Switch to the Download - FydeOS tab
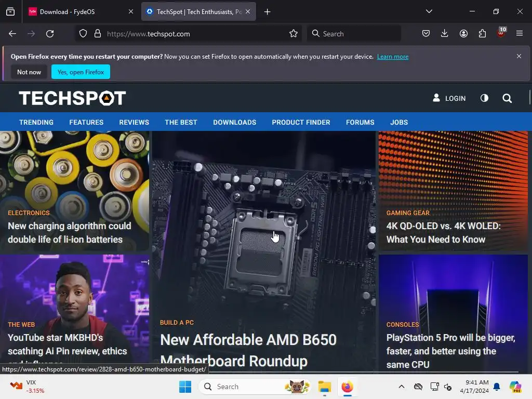 80,12
